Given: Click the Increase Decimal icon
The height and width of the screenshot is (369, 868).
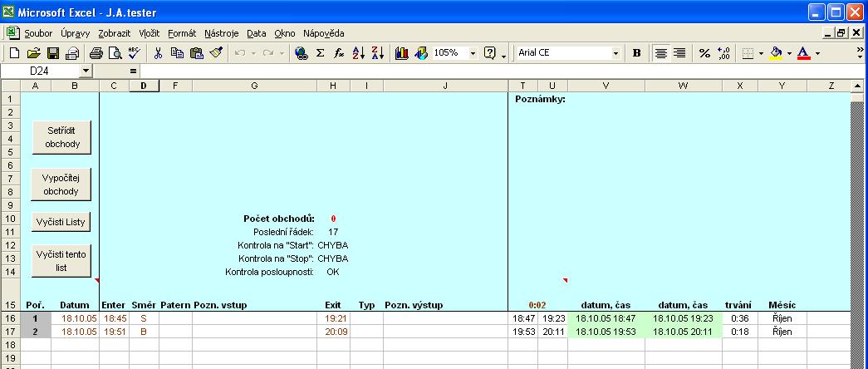Looking at the screenshot, I should tap(723, 53).
